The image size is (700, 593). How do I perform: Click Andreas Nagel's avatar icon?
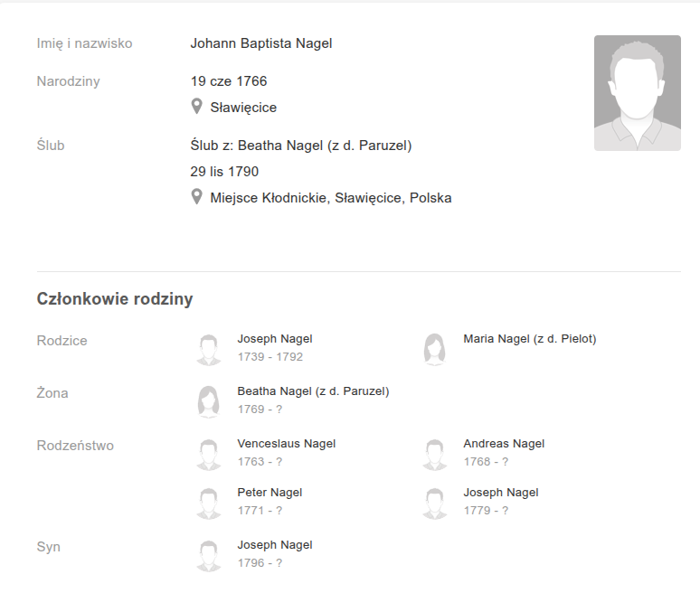[435, 454]
